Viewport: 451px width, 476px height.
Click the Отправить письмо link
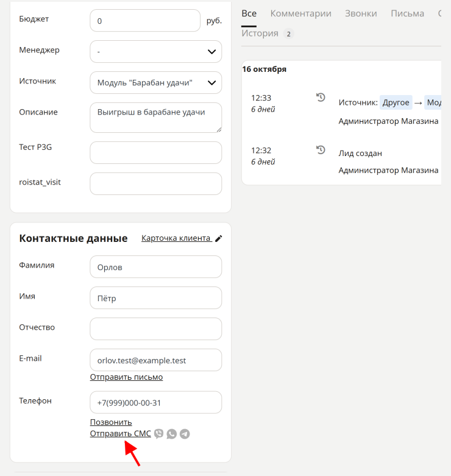(x=126, y=377)
